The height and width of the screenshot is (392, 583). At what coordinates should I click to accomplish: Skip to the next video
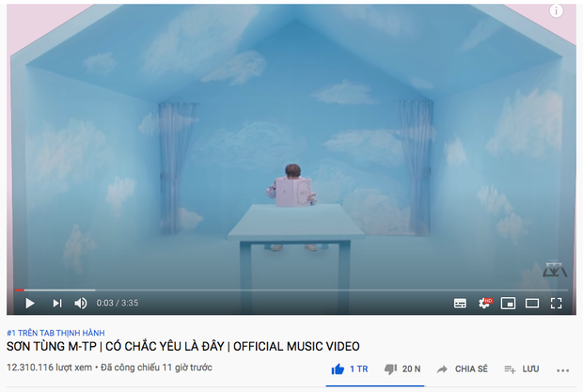[56, 304]
